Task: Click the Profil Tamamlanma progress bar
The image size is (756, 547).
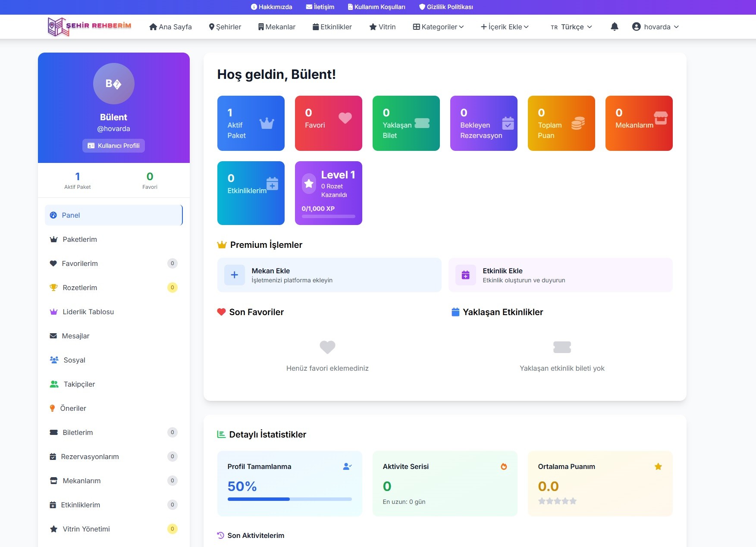Action: click(x=289, y=499)
